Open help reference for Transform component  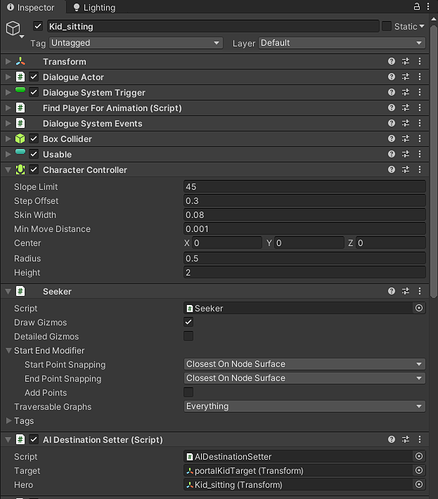391,61
